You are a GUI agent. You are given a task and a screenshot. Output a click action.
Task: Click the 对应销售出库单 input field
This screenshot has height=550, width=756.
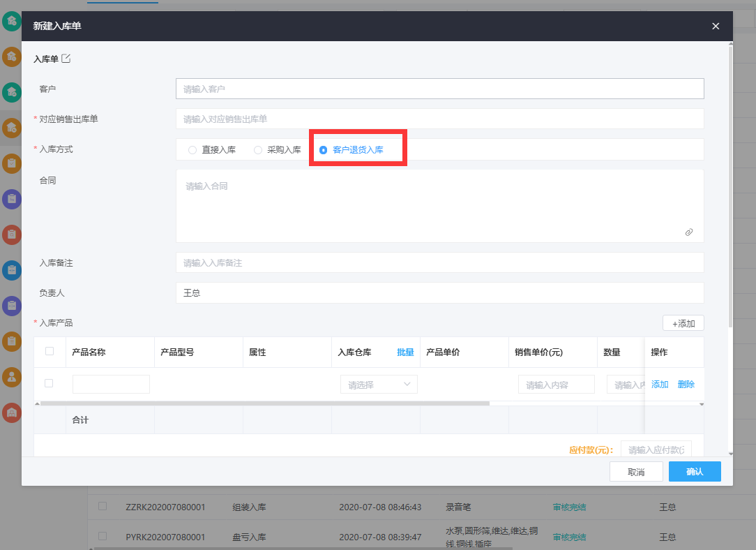(439, 119)
